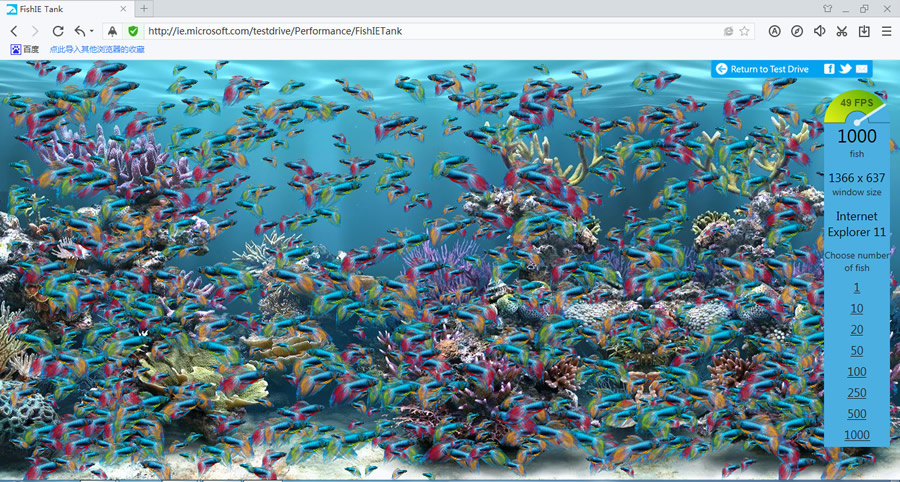Set number of fish to 50
The image size is (900, 482).
pos(856,351)
